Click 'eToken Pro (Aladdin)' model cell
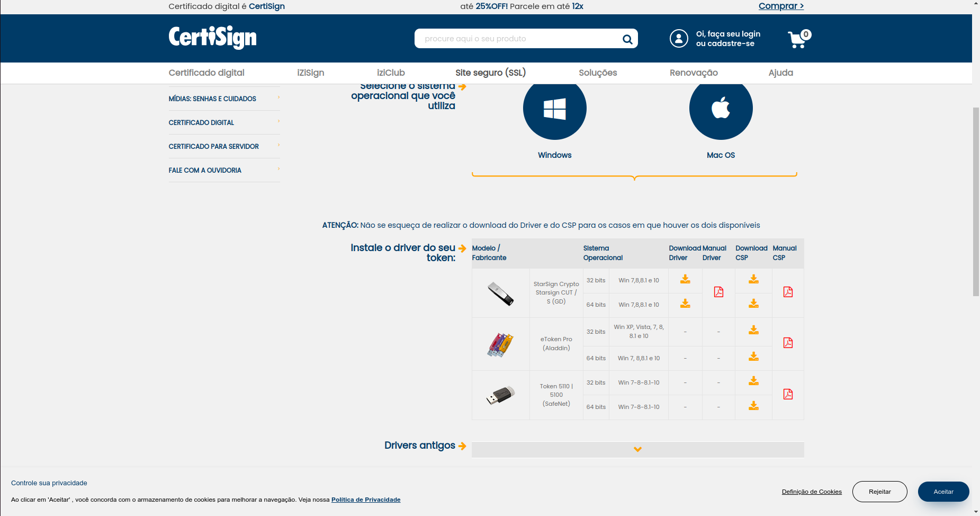Screen dimensions: 980x516 [x=556, y=344]
